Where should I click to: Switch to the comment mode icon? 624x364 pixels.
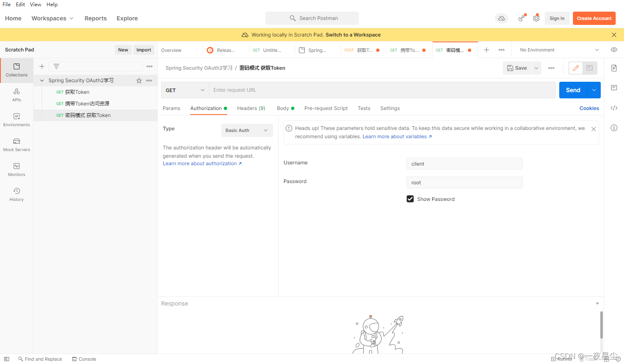[590, 68]
